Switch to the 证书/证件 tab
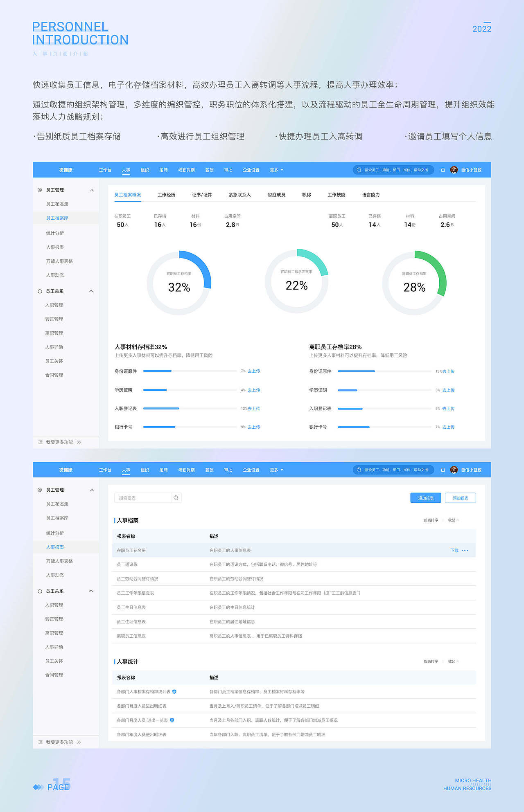This screenshot has width=524, height=812. (202, 195)
